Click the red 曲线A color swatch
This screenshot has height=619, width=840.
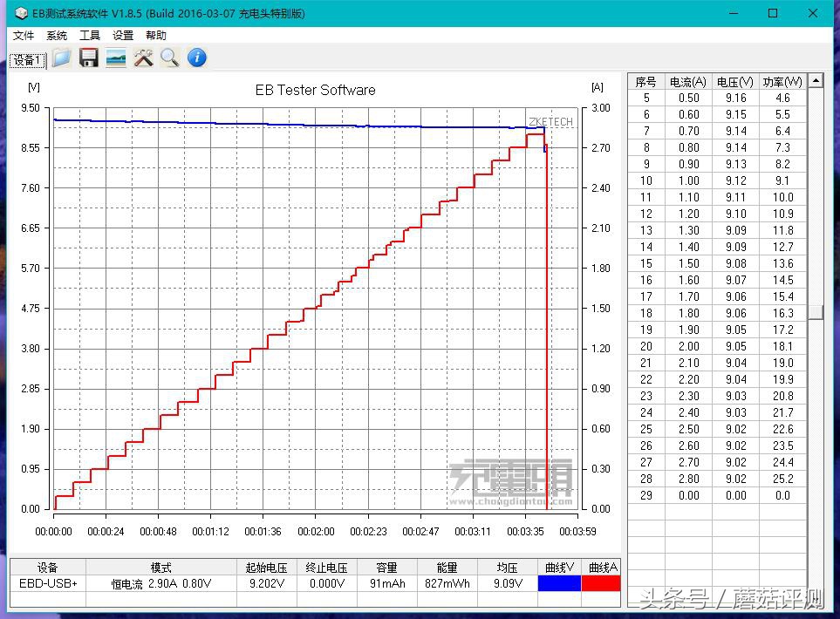600,583
